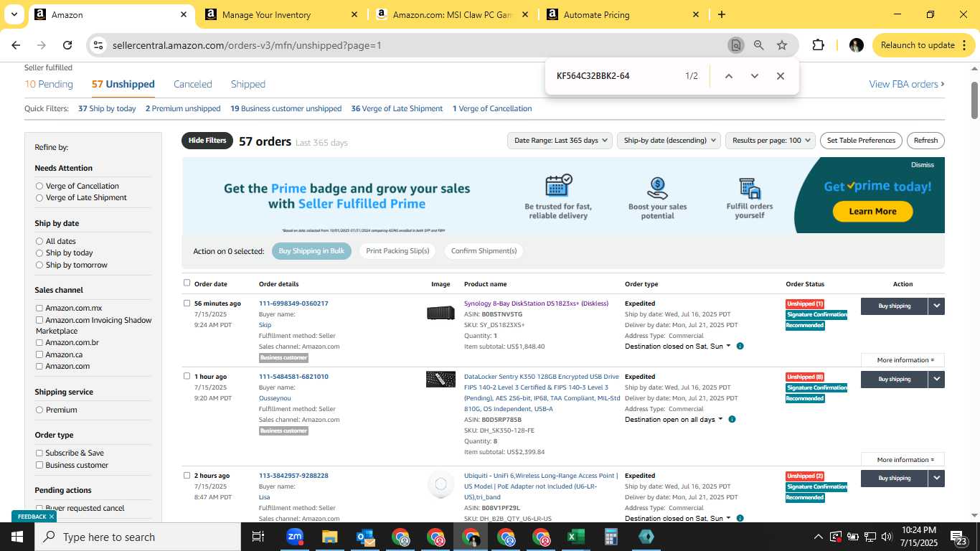Screen dimensions: 980x551
Task: Show hidden system tray icons
Action: click(818, 537)
